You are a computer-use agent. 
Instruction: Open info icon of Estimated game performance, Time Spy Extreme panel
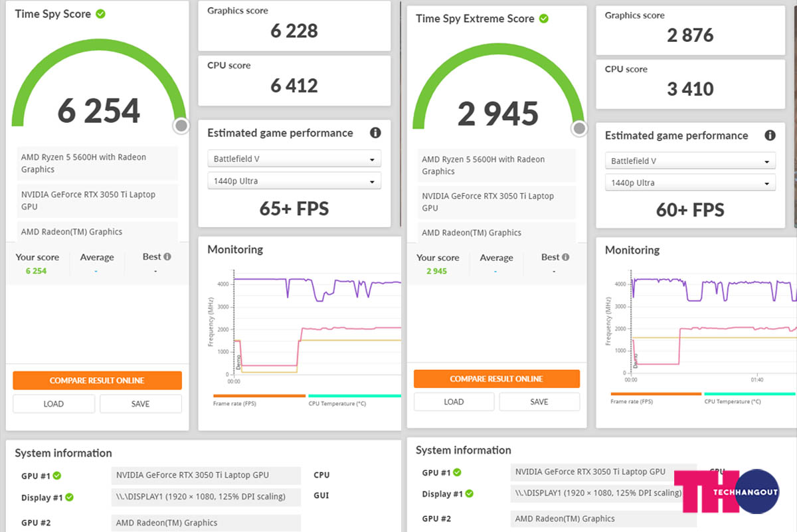click(x=770, y=135)
